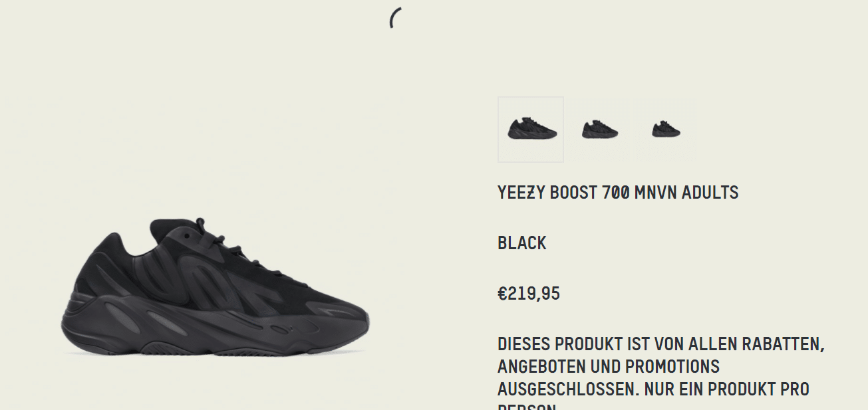Click the line DIESES PRODUKT IST VON ALLEN RABATTEN

tap(661, 345)
